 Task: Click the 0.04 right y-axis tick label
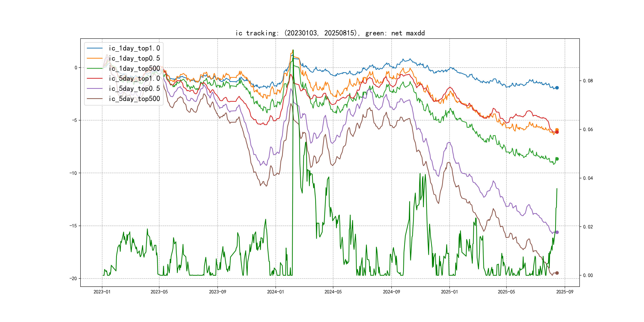[588, 178]
